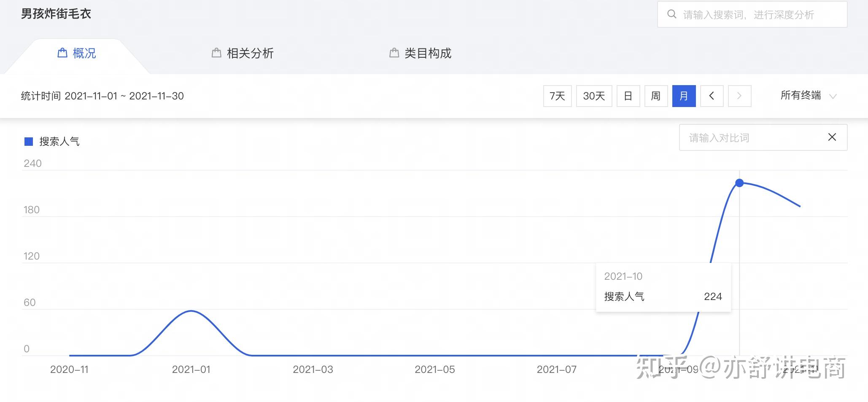The height and width of the screenshot is (402, 868).
Task: Expand terminal list via chevron arrow
Action: [x=833, y=96]
